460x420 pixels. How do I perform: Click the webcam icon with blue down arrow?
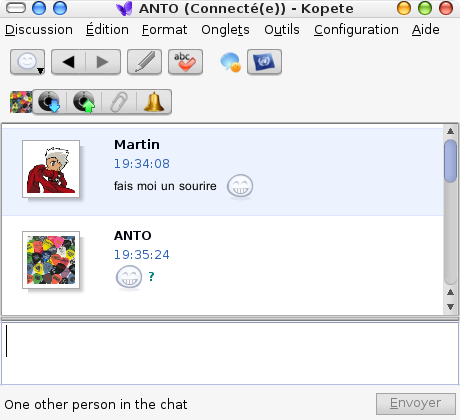click(49, 102)
